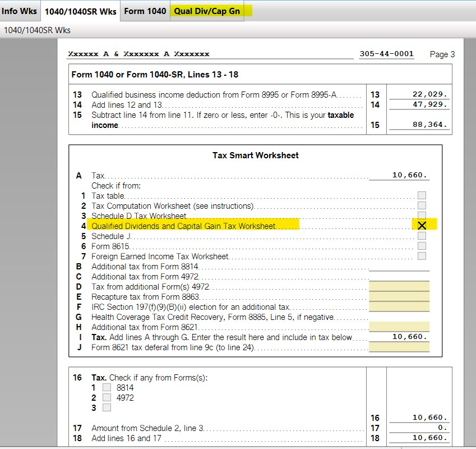Click the 'Page 3' label
This screenshot has width=476, height=449.
(442, 54)
